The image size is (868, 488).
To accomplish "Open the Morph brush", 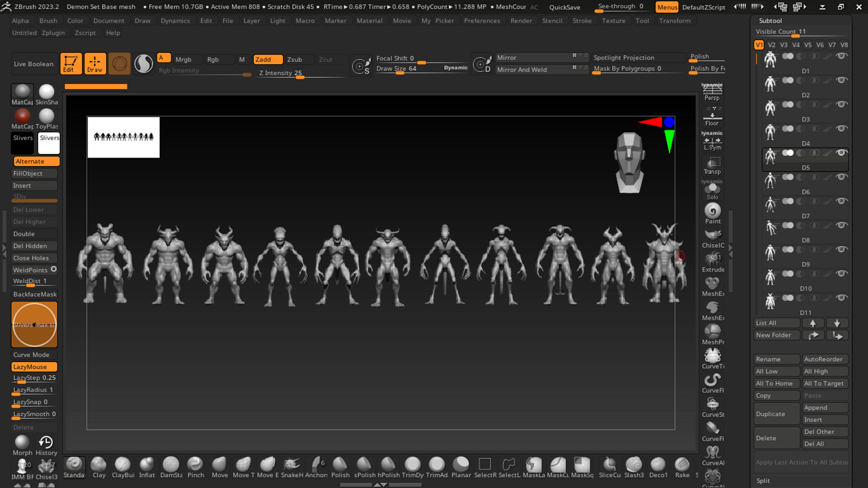I will point(23,445).
